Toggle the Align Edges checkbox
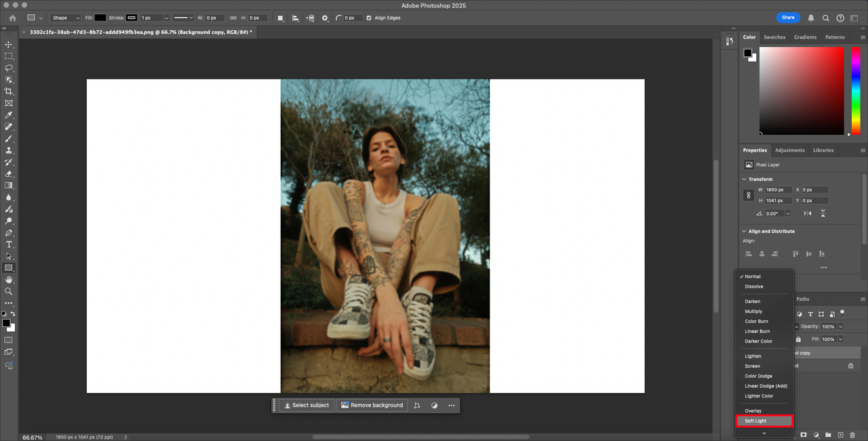 (x=369, y=18)
